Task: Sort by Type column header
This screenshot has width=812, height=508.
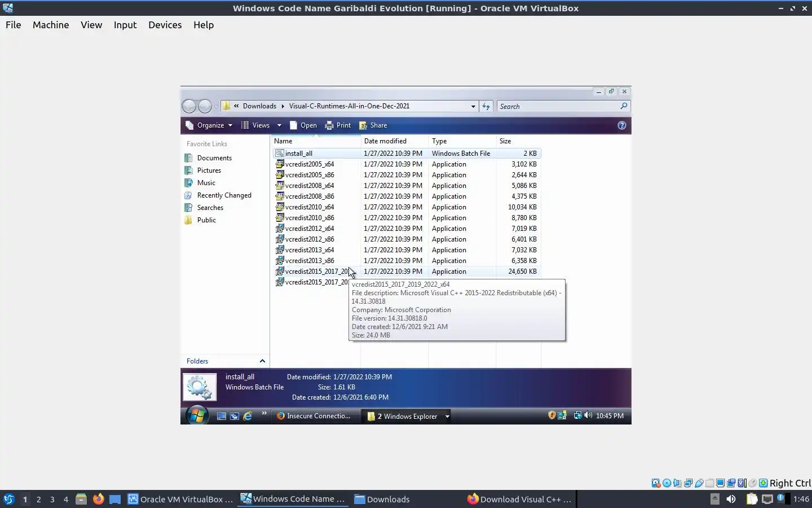Action: [x=462, y=141]
